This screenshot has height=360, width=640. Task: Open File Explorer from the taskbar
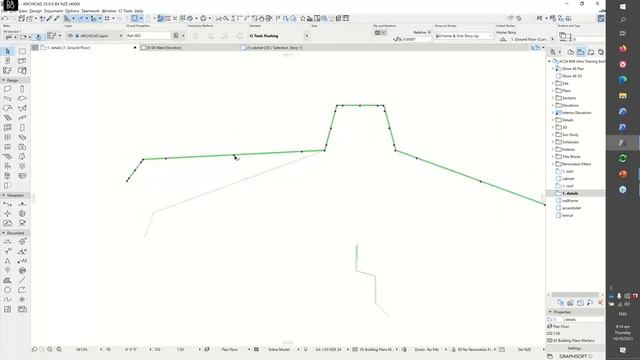(623, 96)
